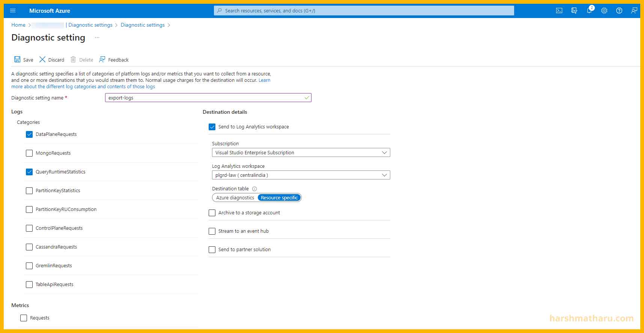Click the Feedback button label
The image size is (644, 333).
[118, 60]
